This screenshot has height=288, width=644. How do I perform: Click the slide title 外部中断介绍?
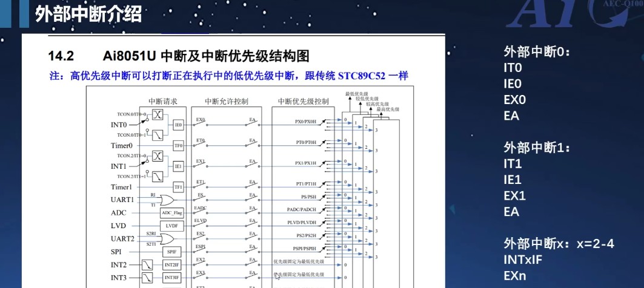(88, 15)
